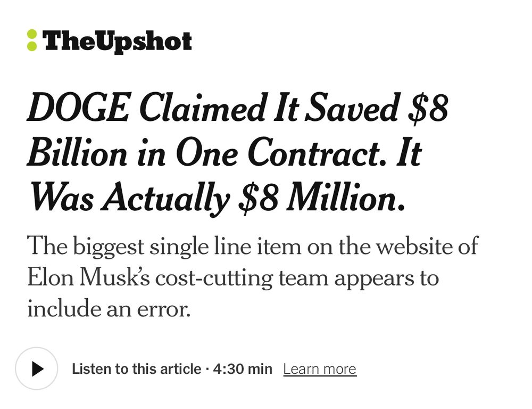Play the article audio
The image size is (532, 409).
(x=36, y=369)
